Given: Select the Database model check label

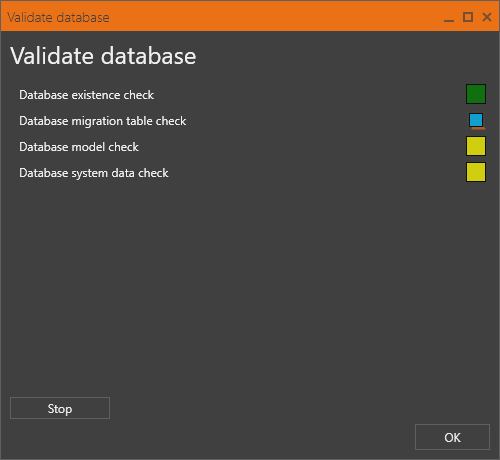Looking at the screenshot, I should click(79, 147).
